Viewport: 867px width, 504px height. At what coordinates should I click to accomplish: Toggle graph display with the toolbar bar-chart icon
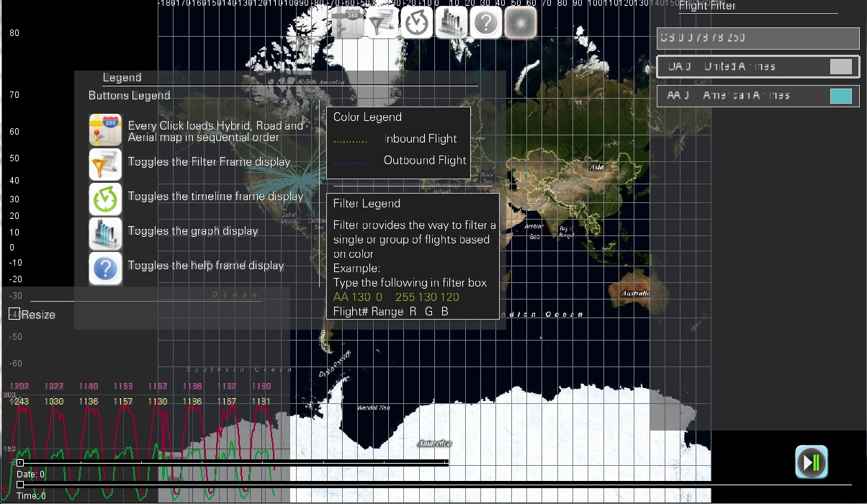452,22
